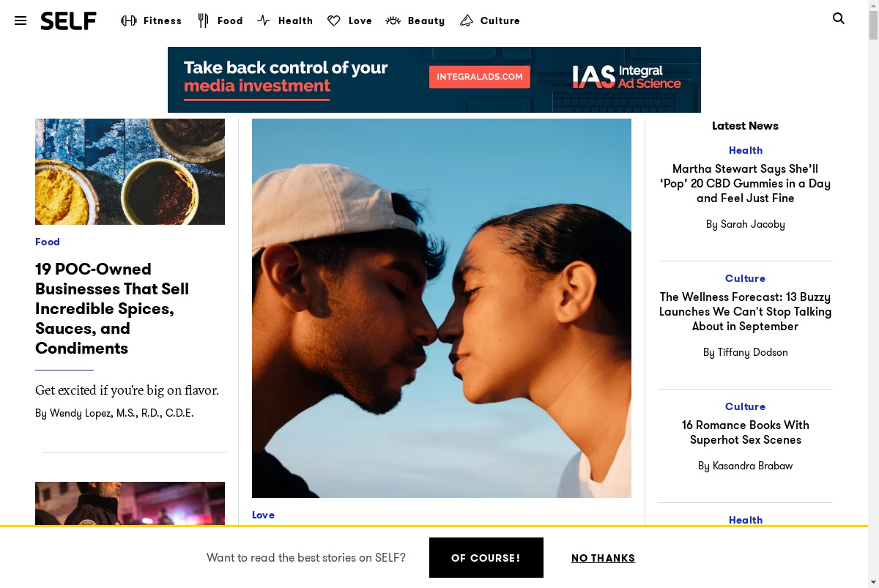This screenshot has height=588, width=879.
Task: Click the scrollbar up arrow
Action: click(873, 4)
